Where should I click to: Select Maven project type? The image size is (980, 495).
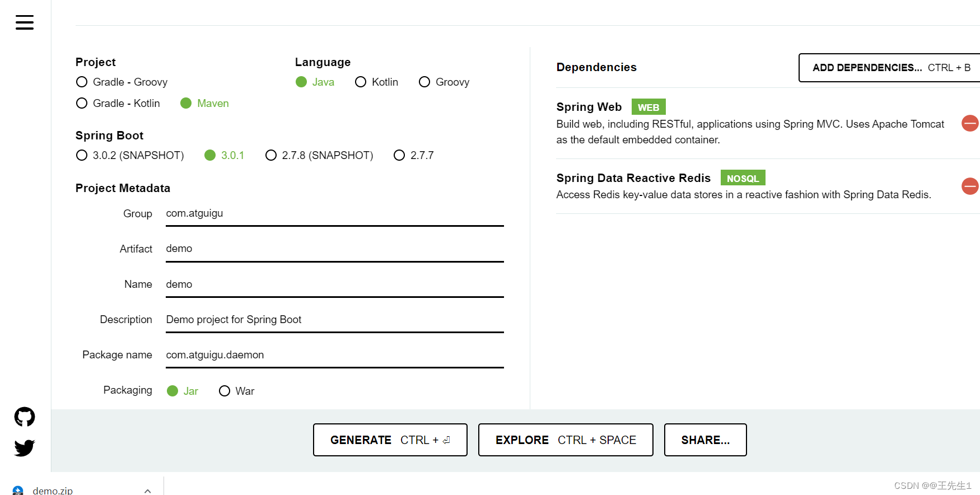click(205, 104)
